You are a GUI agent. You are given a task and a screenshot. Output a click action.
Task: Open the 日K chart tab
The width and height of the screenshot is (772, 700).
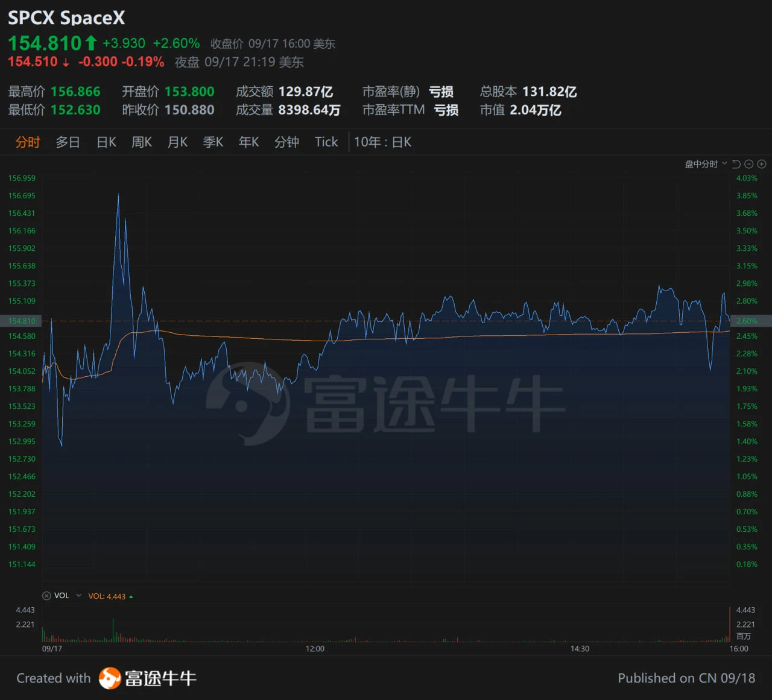pos(106,142)
